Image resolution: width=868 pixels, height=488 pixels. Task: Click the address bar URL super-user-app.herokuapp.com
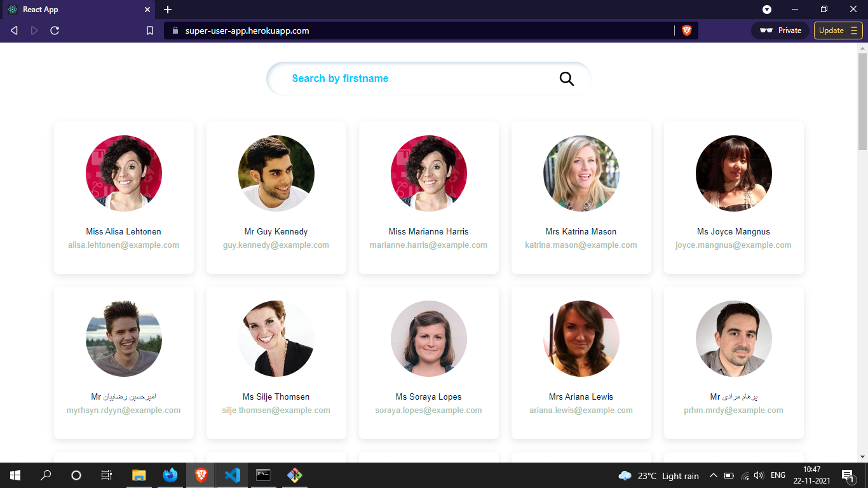[x=247, y=30]
